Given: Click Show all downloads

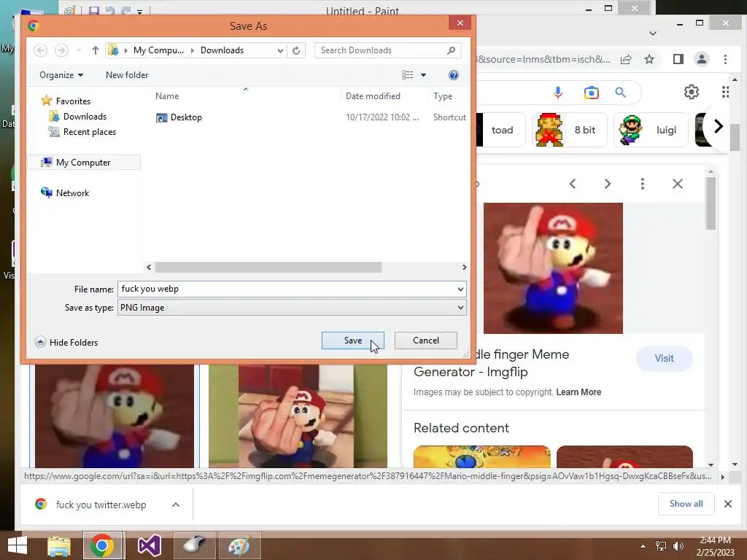Looking at the screenshot, I should click(x=686, y=504).
